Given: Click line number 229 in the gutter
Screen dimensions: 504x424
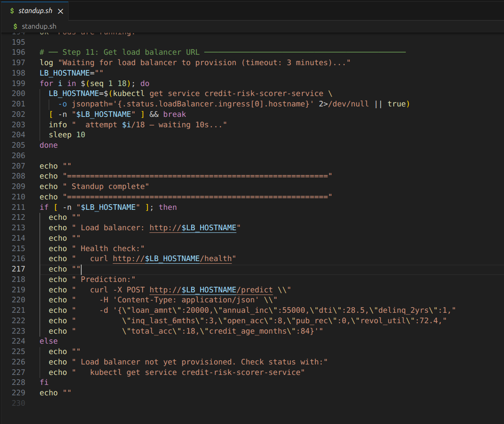Looking at the screenshot, I should point(18,393).
